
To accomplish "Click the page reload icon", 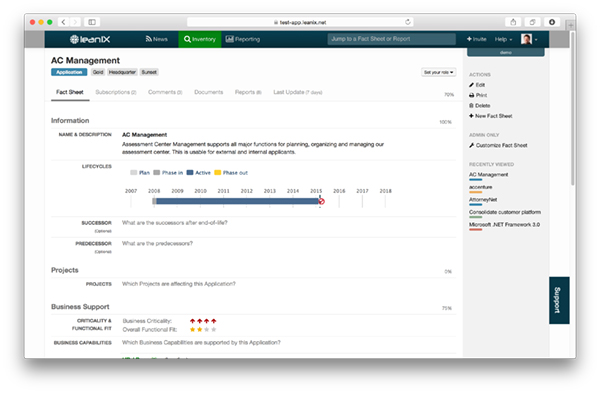I will click(x=408, y=22).
